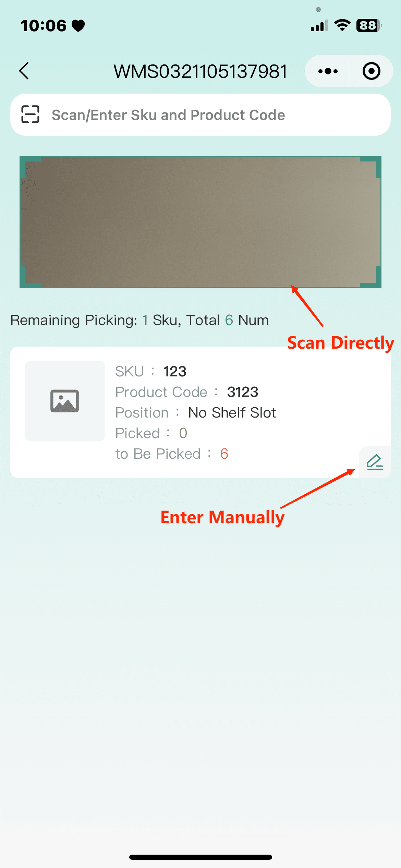401x868 pixels.
Task: Tap the Remaining Picking summary line
Action: coord(139,320)
